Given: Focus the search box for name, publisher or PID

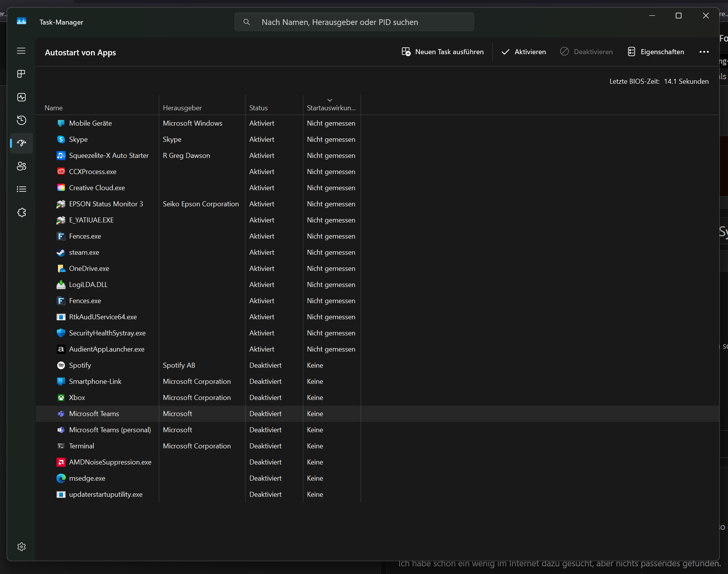Looking at the screenshot, I should pyautogui.click(x=354, y=22).
